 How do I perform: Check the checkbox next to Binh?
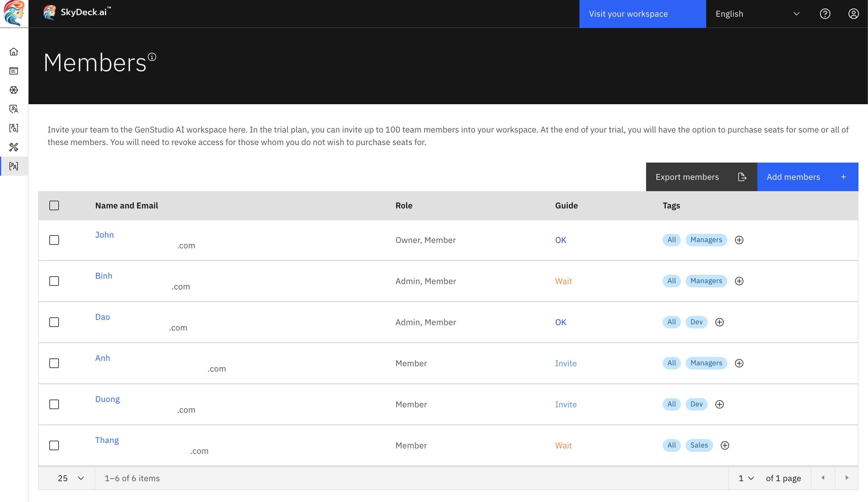54,281
